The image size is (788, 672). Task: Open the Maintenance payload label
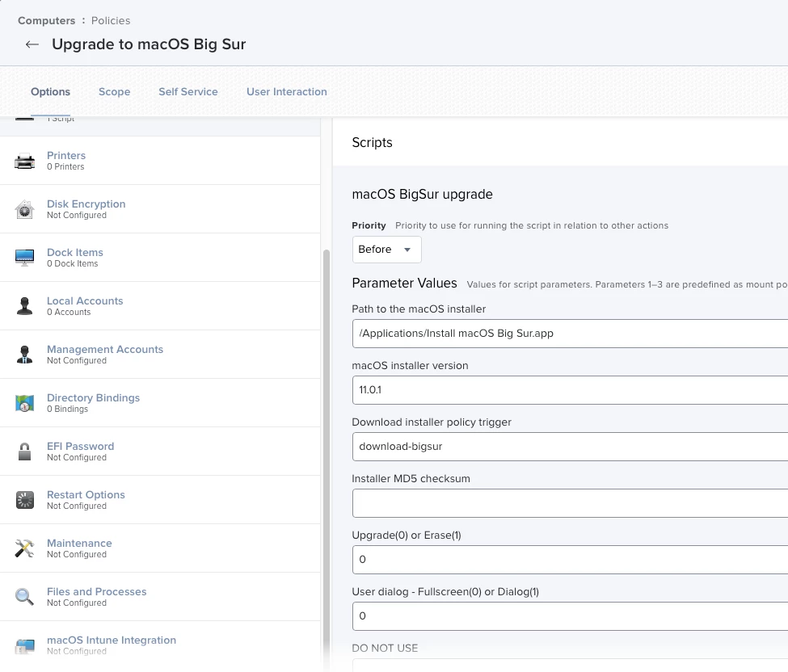79,544
